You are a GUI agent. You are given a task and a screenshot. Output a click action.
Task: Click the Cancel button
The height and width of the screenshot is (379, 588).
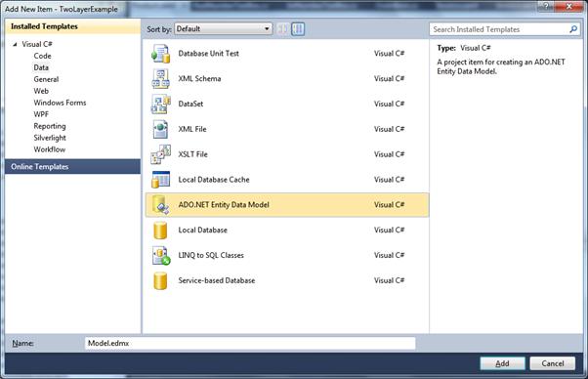(553, 363)
